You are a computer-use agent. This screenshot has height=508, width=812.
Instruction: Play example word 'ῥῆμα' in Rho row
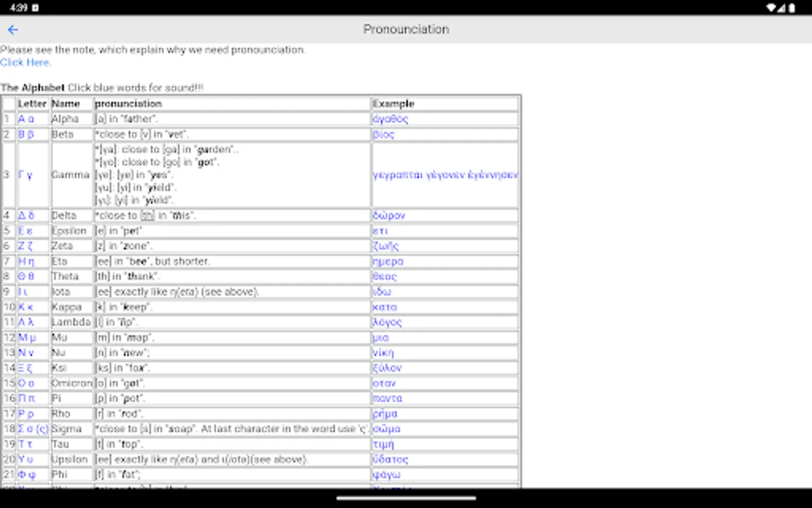tap(385, 414)
